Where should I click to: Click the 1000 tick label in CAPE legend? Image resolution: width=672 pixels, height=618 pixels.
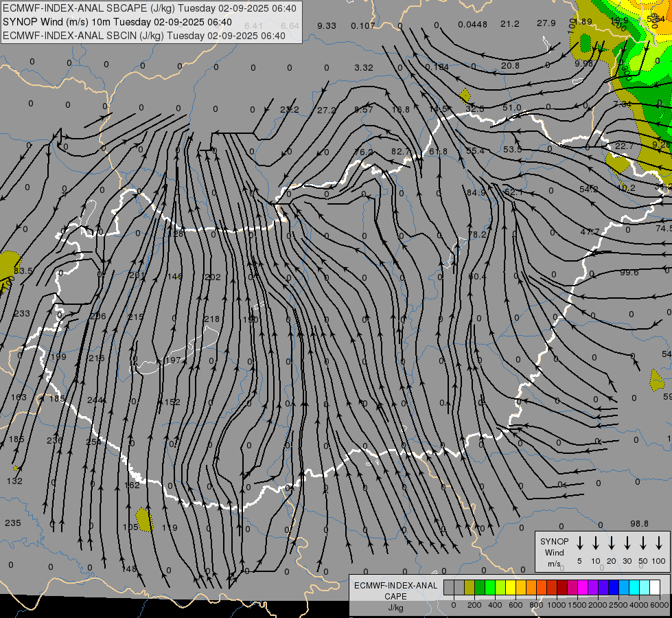(556, 605)
